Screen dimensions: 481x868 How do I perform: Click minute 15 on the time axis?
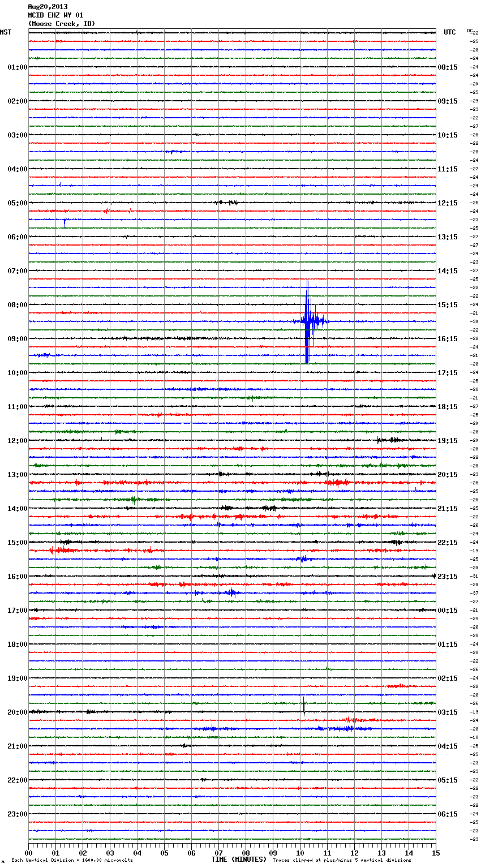pyautogui.click(x=436, y=853)
